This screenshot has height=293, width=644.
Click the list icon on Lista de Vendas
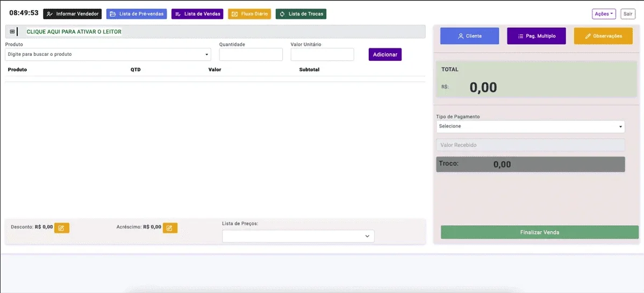click(x=178, y=14)
